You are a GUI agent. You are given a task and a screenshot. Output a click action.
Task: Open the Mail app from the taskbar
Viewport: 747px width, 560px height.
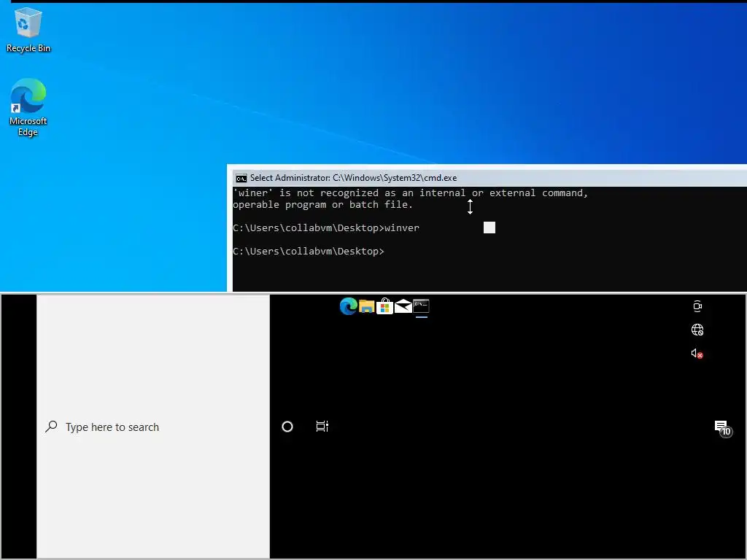[x=403, y=306]
